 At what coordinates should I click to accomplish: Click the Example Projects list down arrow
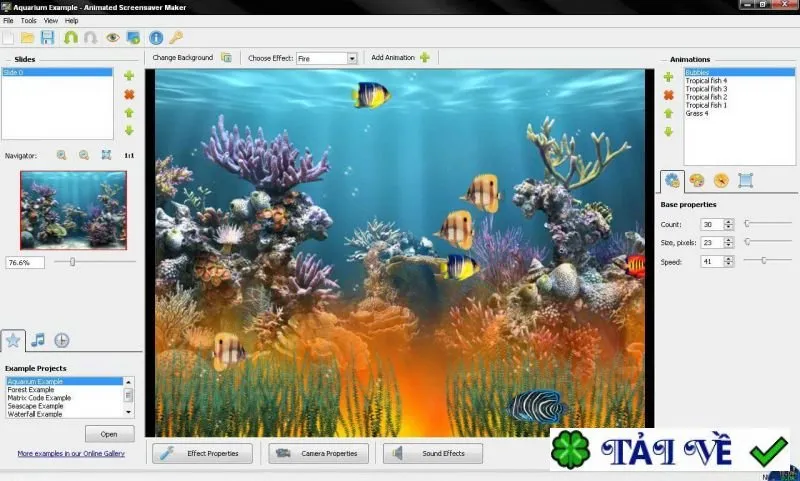click(x=129, y=412)
